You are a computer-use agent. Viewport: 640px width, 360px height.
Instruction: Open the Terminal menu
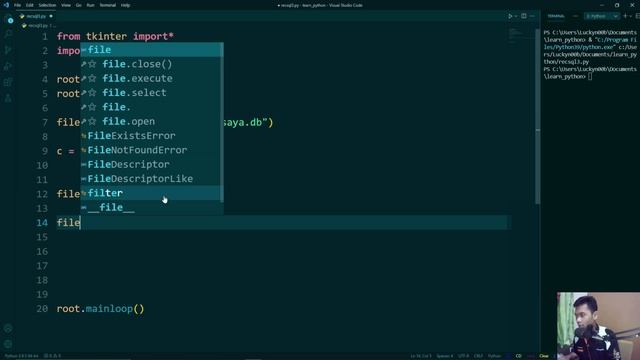pos(107,5)
